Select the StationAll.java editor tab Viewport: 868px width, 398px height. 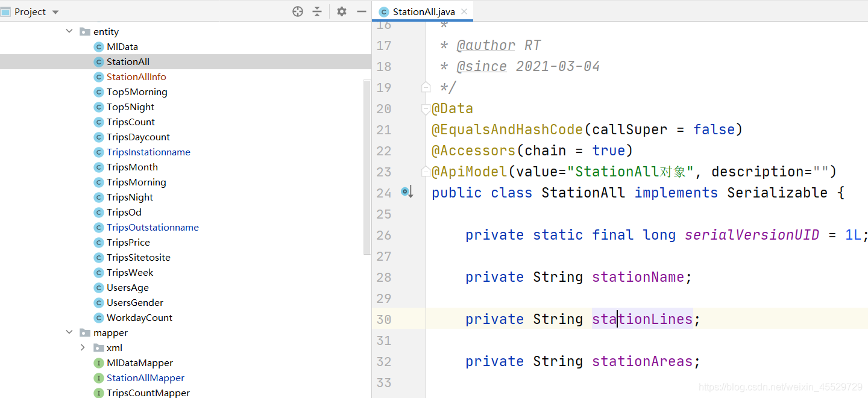(x=423, y=11)
